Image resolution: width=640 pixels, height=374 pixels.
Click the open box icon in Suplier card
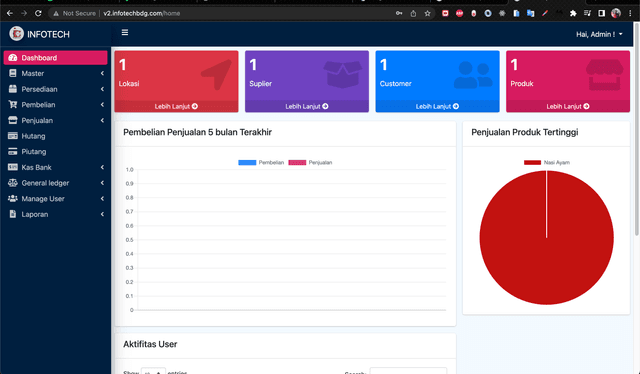[x=342, y=74]
